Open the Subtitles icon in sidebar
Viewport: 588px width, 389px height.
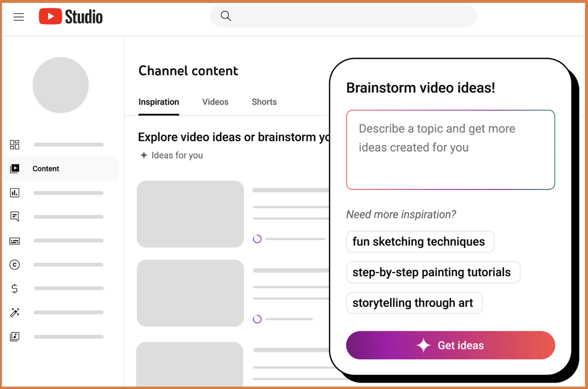[x=15, y=241]
